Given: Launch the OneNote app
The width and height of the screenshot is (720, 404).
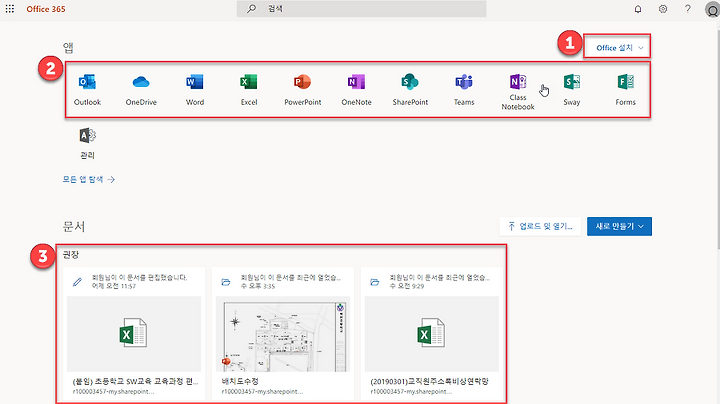Looking at the screenshot, I should (356, 90).
